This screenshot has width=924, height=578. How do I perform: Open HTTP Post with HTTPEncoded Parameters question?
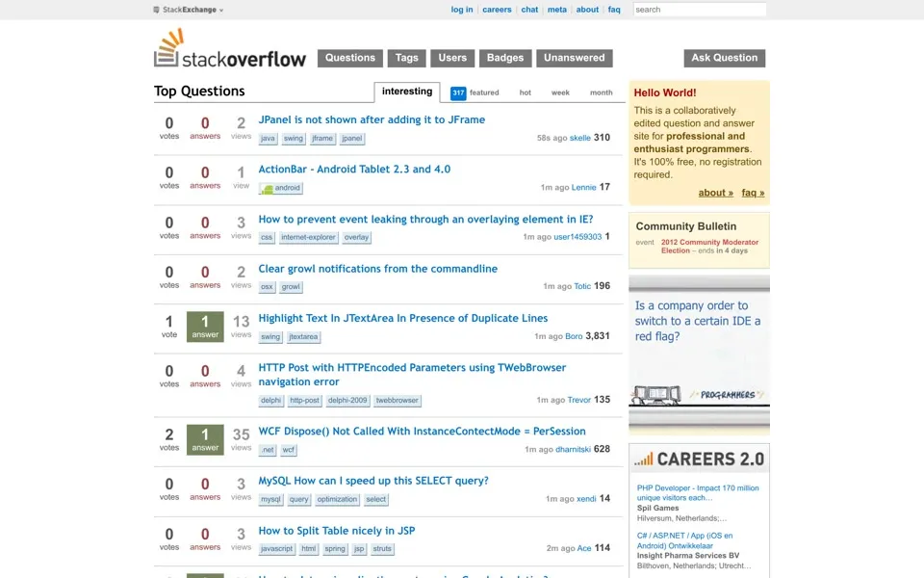tap(412, 375)
